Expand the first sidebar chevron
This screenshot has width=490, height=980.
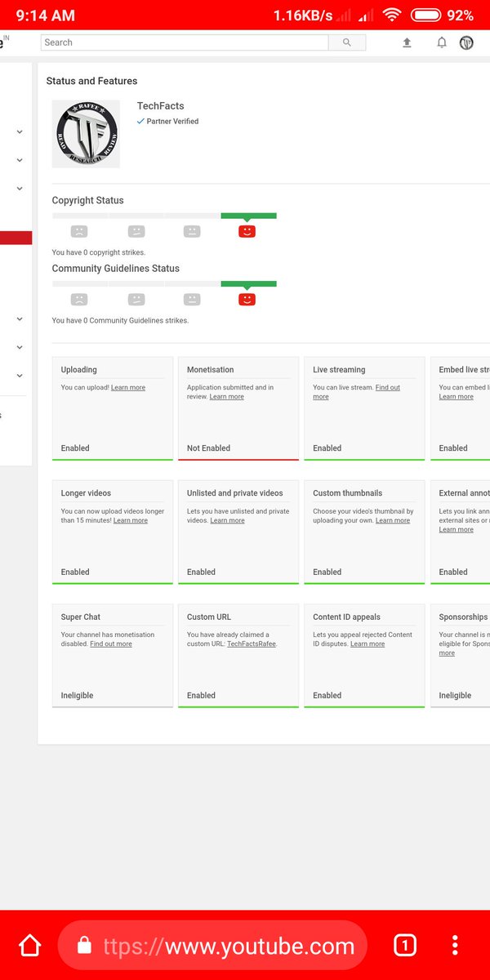(20, 131)
